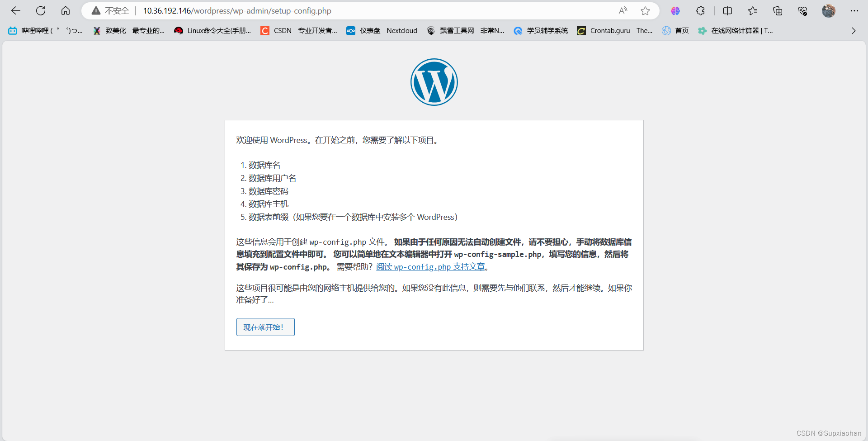
Task: Click the 欢迎使用 WordPress intro text
Action: pos(338,140)
